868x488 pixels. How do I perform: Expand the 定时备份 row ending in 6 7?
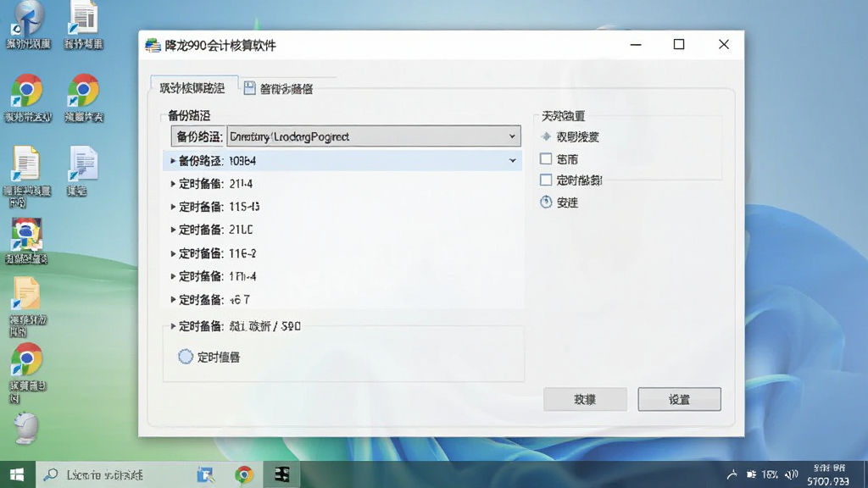[173, 300]
